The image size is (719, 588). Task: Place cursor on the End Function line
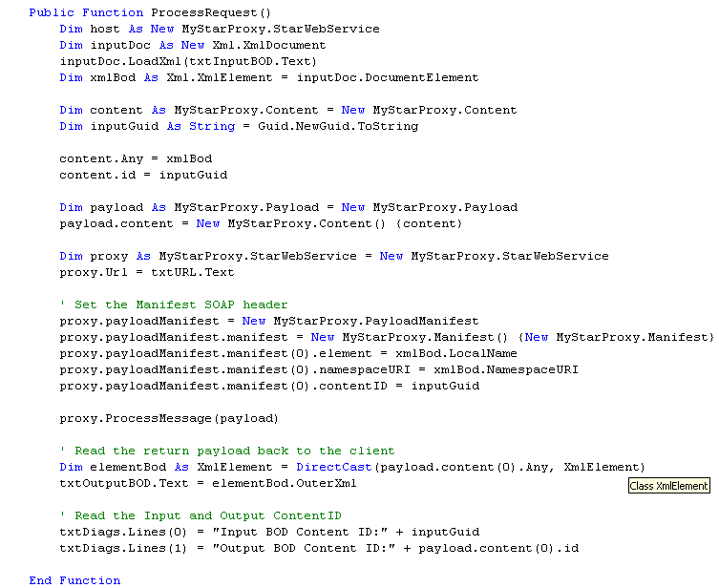point(74,579)
